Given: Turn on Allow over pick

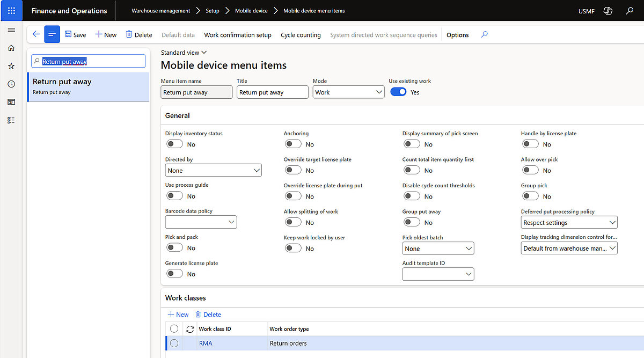Looking at the screenshot, I should pyautogui.click(x=530, y=170).
